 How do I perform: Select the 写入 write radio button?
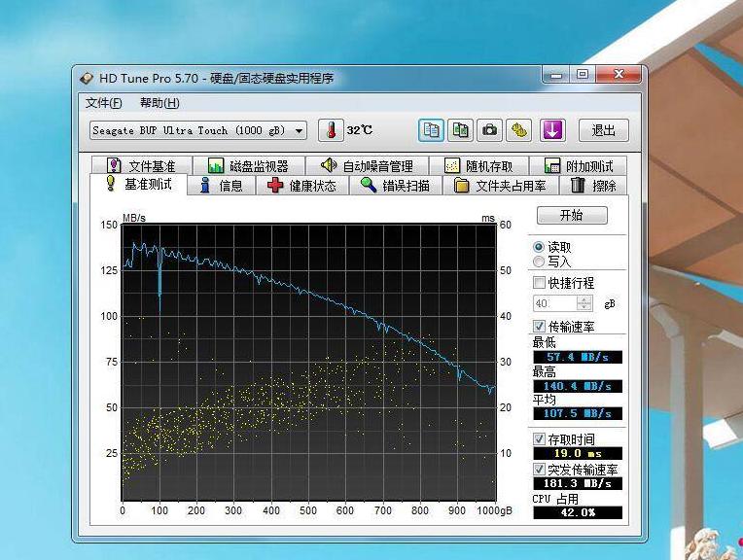pyautogui.click(x=539, y=262)
